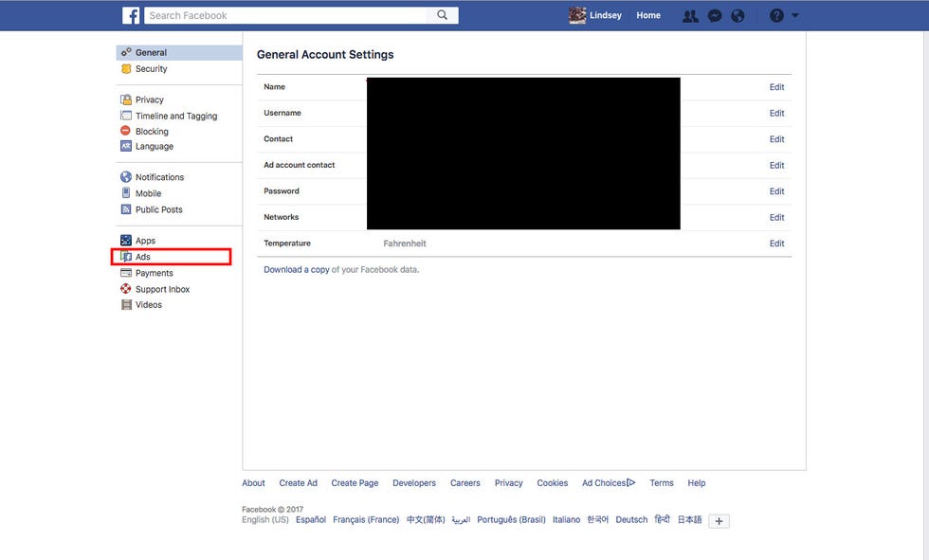Click the plus button for more languages
The height and width of the screenshot is (560, 929).
719,521
